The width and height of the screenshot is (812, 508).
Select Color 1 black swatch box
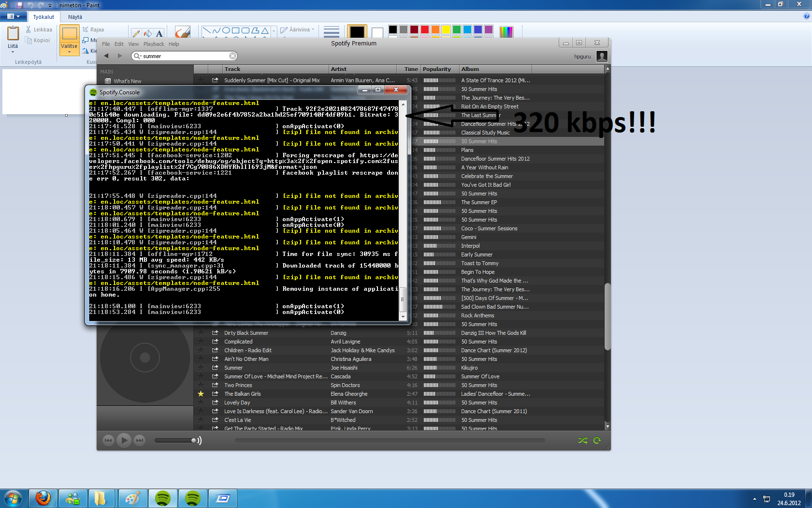[357, 31]
